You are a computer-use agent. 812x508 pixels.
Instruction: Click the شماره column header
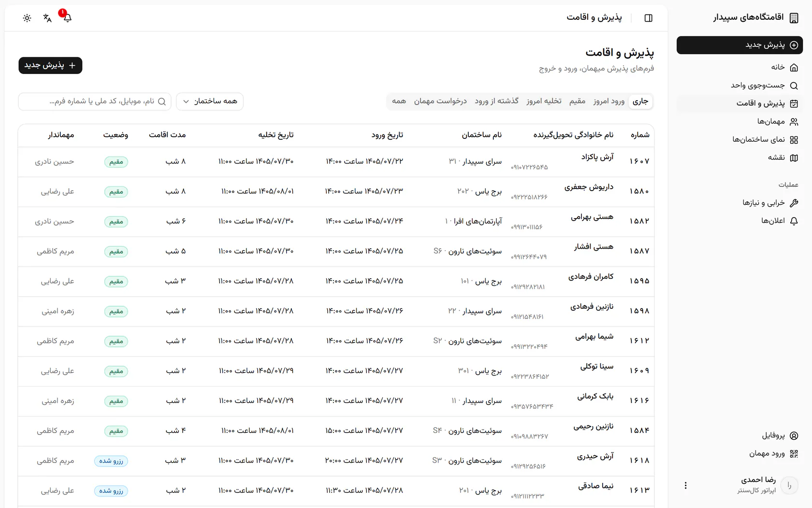point(640,135)
